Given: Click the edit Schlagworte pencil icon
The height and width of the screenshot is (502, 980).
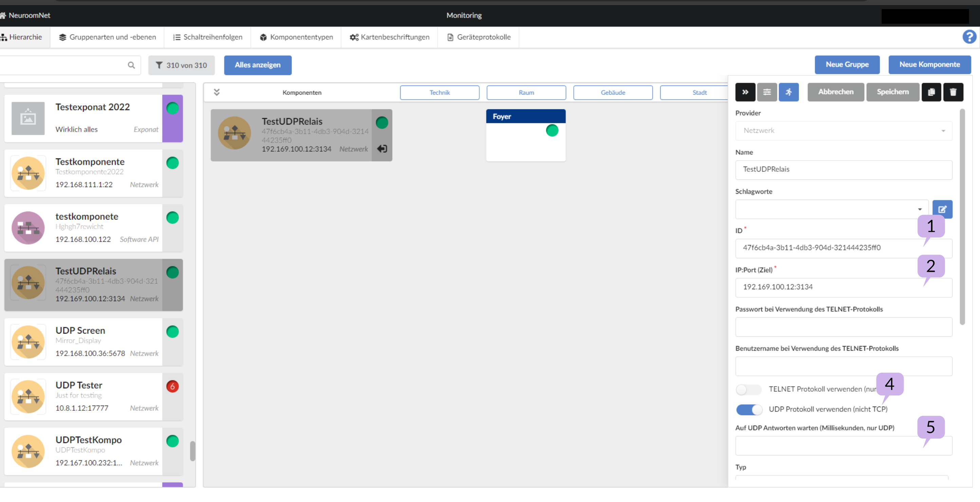Looking at the screenshot, I should click(x=942, y=209).
